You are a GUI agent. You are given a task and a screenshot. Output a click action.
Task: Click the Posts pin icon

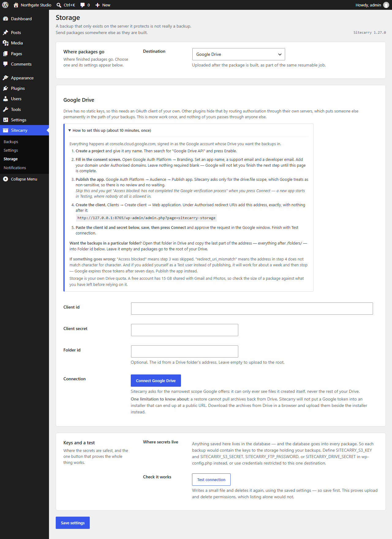pyautogui.click(x=6, y=32)
